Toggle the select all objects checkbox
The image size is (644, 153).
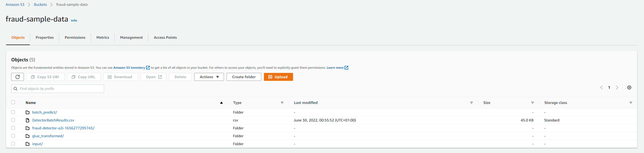point(13,102)
